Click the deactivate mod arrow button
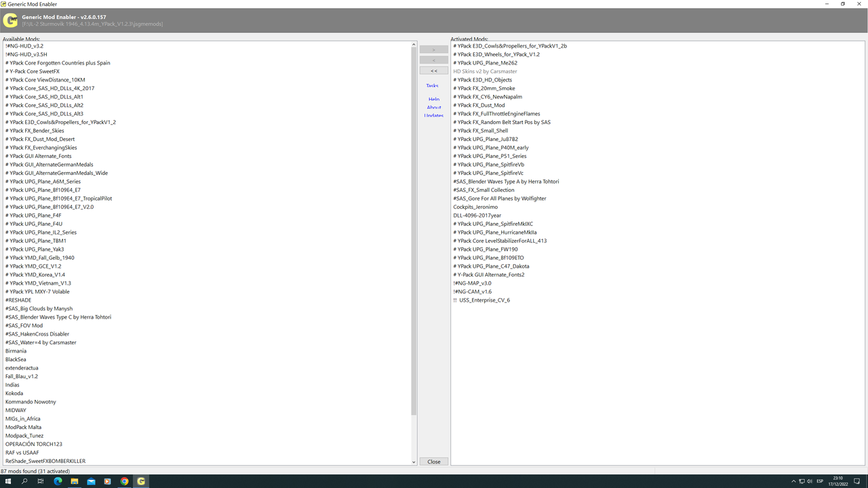868x488 pixels. tap(434, 60)
